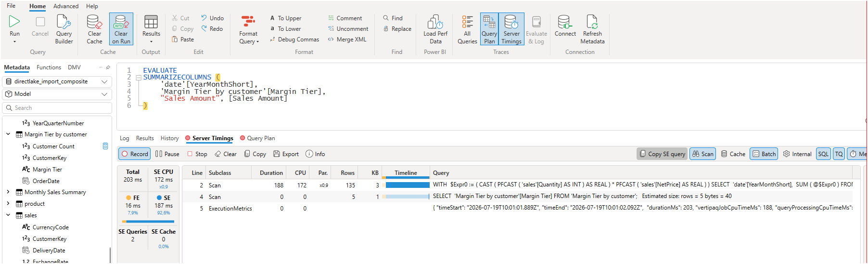Open the Log tab
Image resolution: width=868 pixels, height=264 pixels.
[x=125, y=138]
